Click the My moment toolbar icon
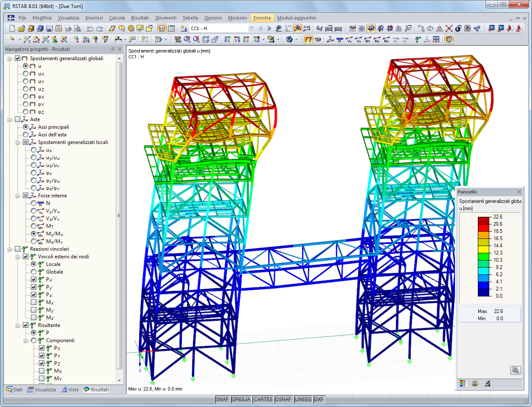532x407 pixels. pos(377,40)
